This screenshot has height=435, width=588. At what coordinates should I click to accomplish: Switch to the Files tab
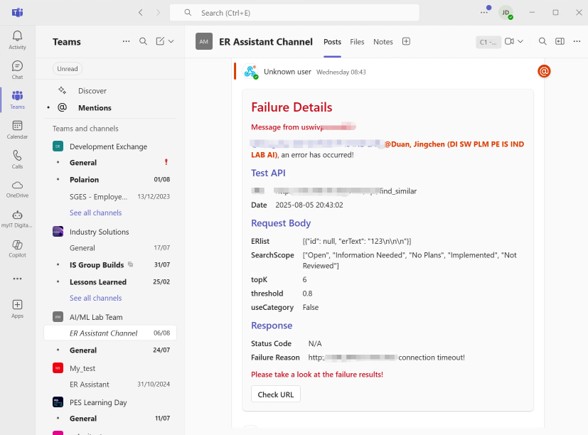(357, 42)
